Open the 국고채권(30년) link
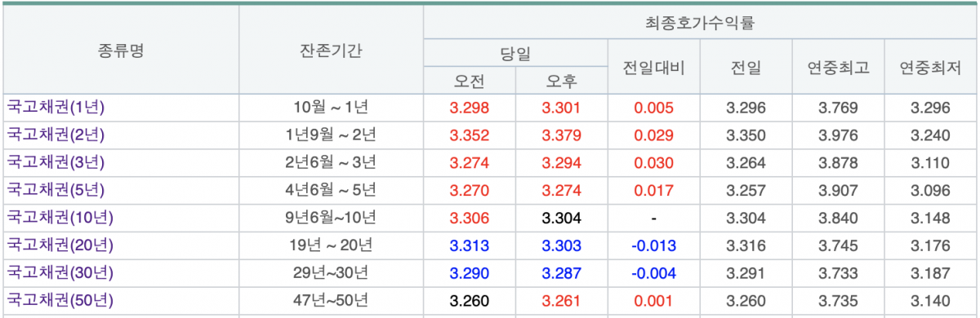 [x=60, y=273]
